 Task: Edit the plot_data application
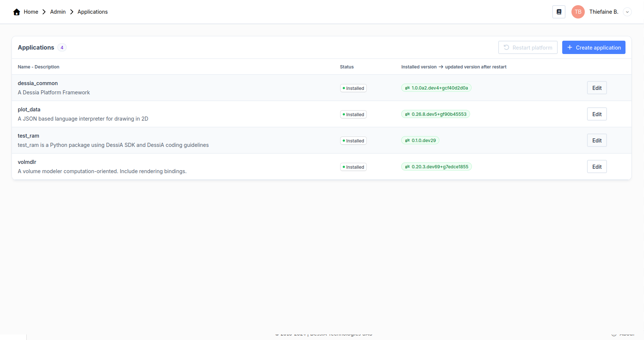click(597, 114)
